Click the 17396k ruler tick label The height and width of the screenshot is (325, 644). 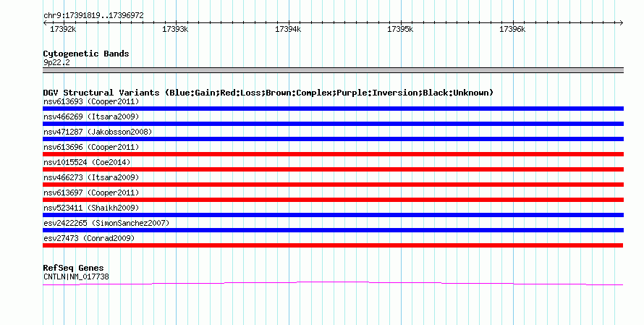click(512, 29)
